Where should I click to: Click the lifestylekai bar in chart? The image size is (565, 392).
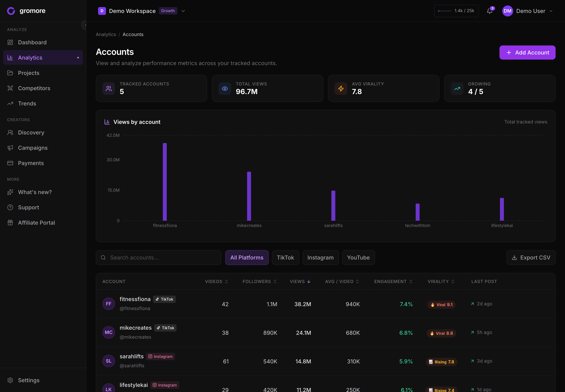(502, 209)
